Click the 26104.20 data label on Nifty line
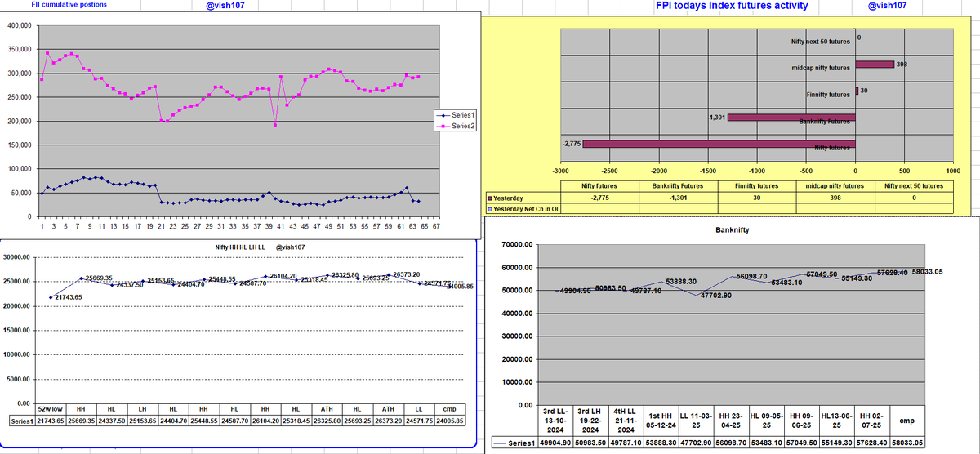This screenshot has width=980, height=454. pyautogui.click(x=282, y=277)
